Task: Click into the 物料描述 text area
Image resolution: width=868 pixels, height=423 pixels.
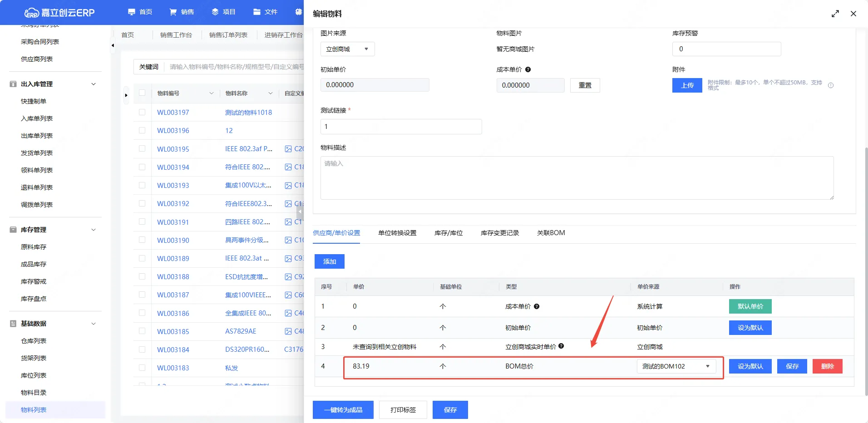Action: (577, 178)
